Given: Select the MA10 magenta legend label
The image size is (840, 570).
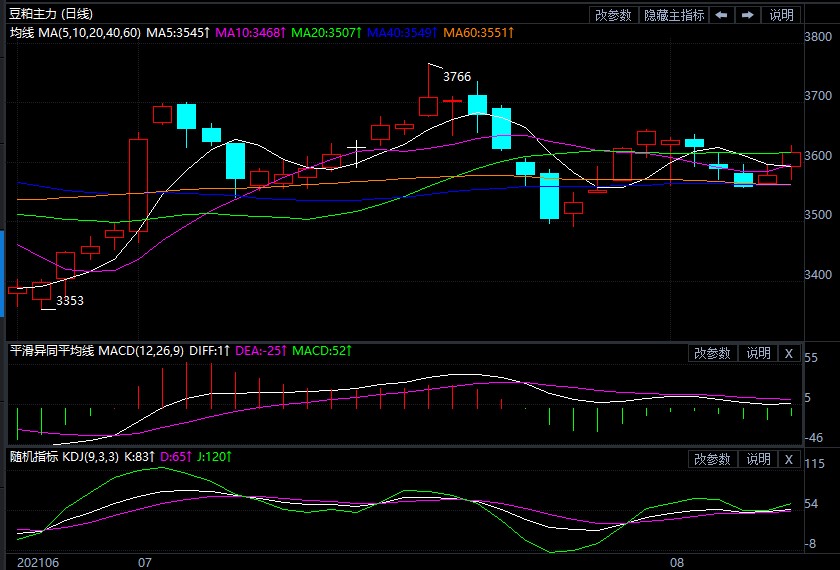Looking at the screenshot, I should 250,34.
